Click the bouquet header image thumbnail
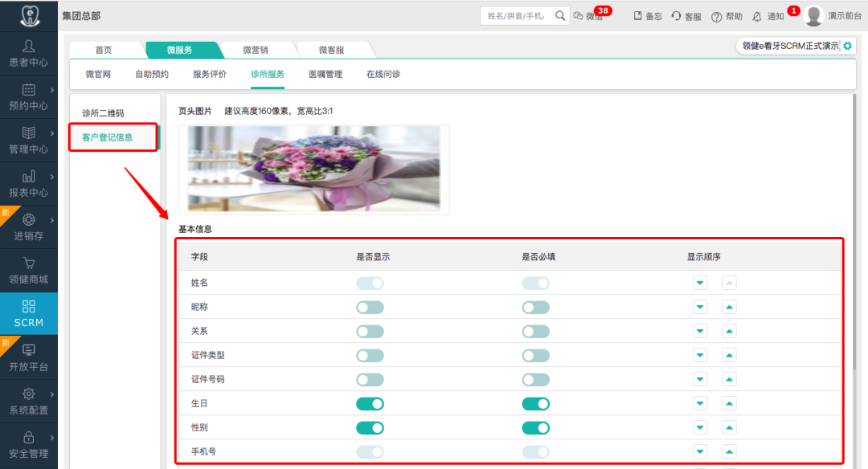 (x=314, y=169)
